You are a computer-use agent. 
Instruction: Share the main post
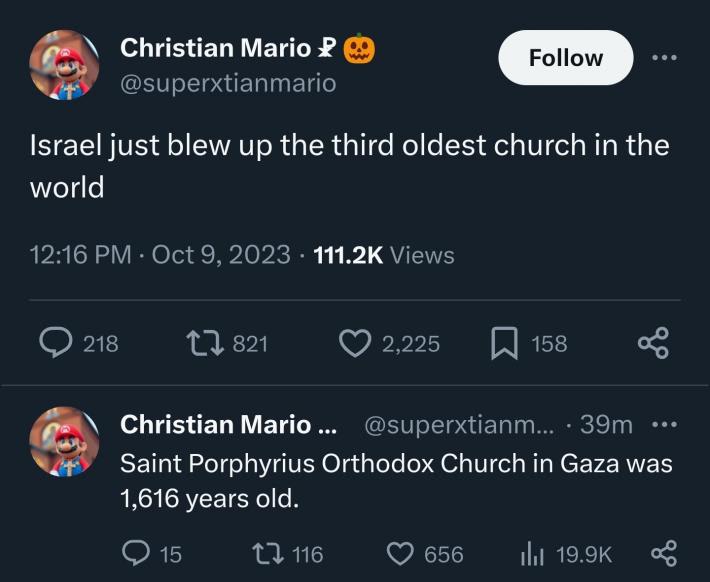pos(652,344)
